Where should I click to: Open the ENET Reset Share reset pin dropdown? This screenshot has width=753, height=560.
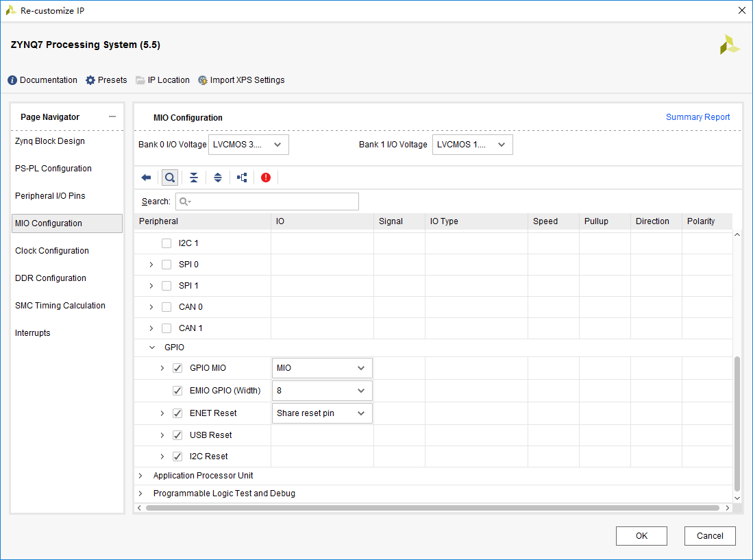pos(322,413)
